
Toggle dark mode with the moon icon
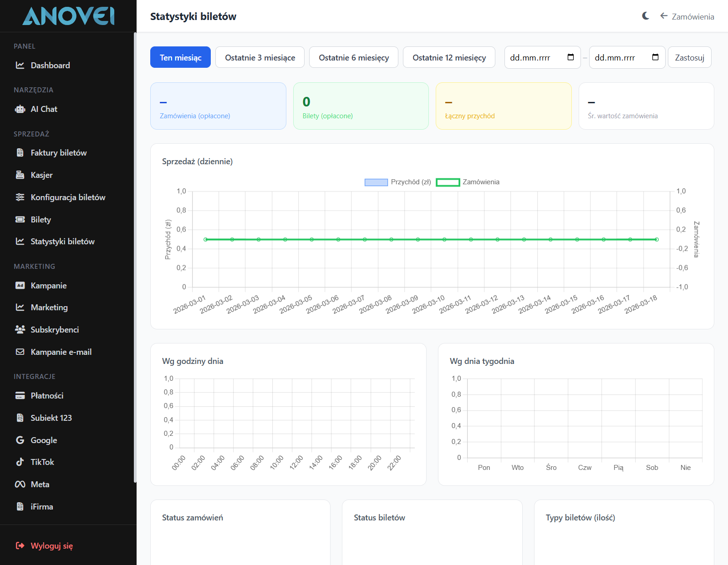click(646, 16)
